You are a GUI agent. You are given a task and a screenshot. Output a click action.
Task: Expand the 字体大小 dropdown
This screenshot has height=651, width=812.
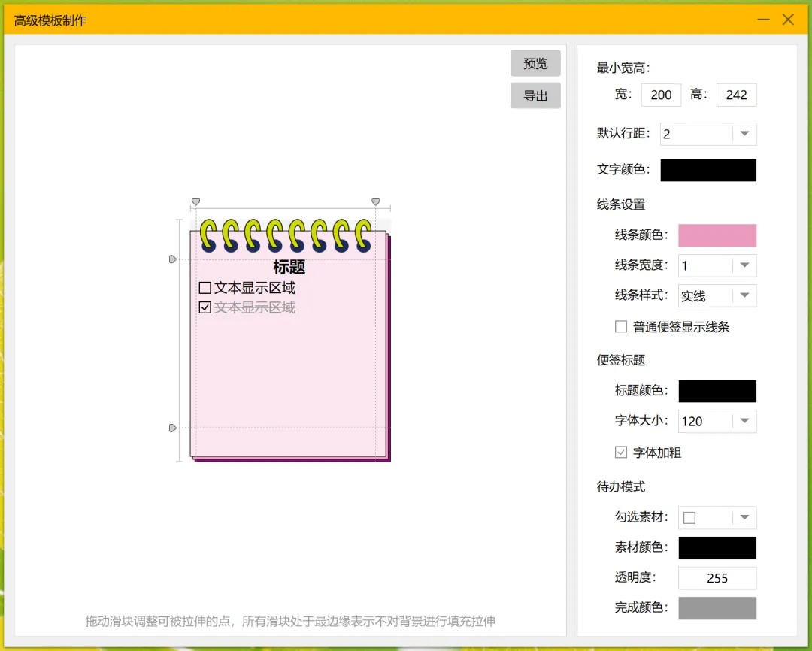point(744,421)
